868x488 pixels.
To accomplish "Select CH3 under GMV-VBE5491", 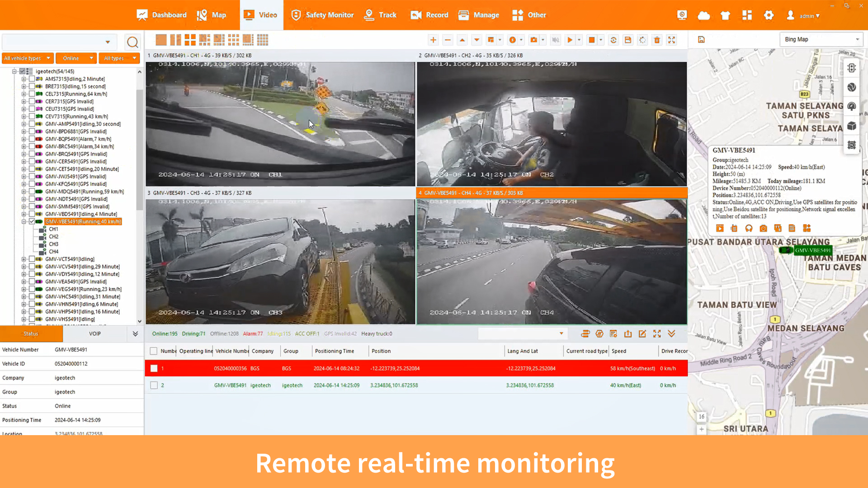I will (53, 244).
